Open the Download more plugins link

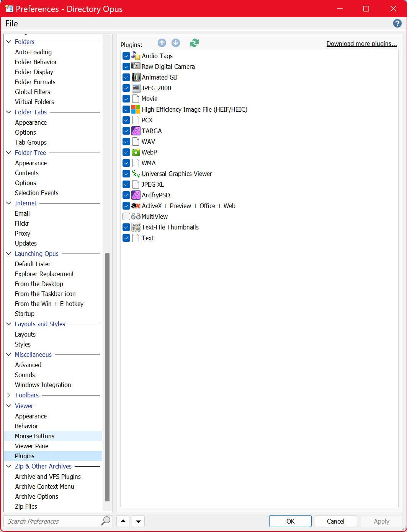coord(361,44)
